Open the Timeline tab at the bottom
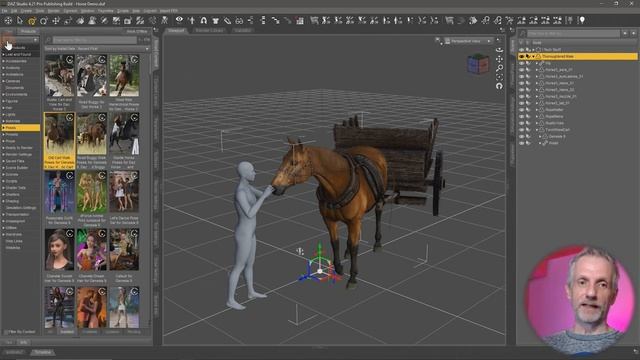This screenshot has height=360, width=640. point(42,352)
